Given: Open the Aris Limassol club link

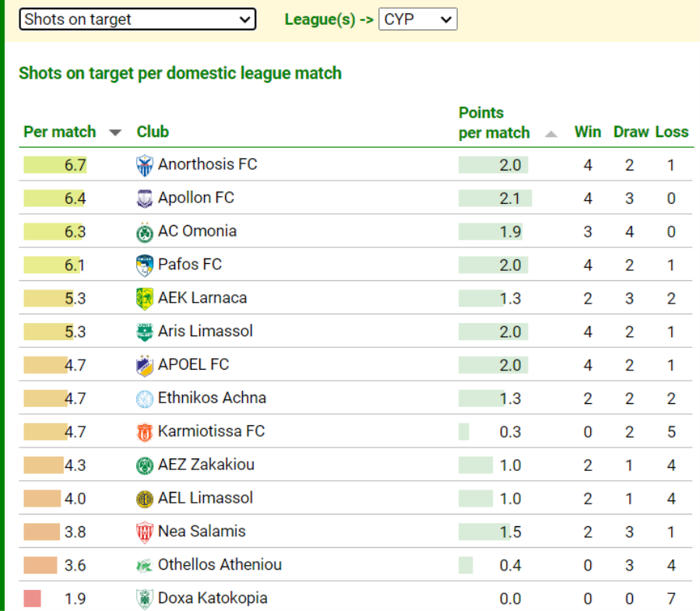Looking at the screenshot, I should coord(206,331).
